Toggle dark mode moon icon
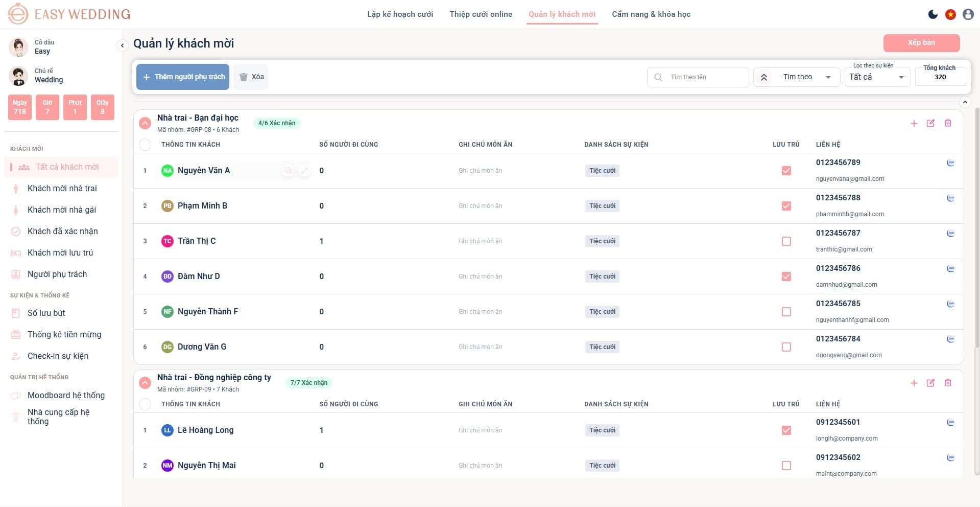The width and height of the screenshot is (980, 507). (x=933, y=14)
